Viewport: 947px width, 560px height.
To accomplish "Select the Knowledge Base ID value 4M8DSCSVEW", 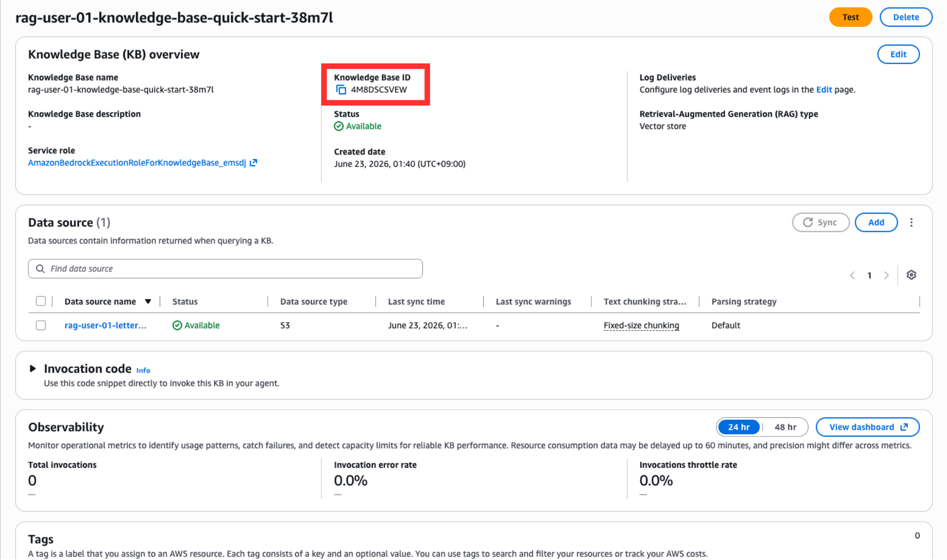I will [379, 90].
